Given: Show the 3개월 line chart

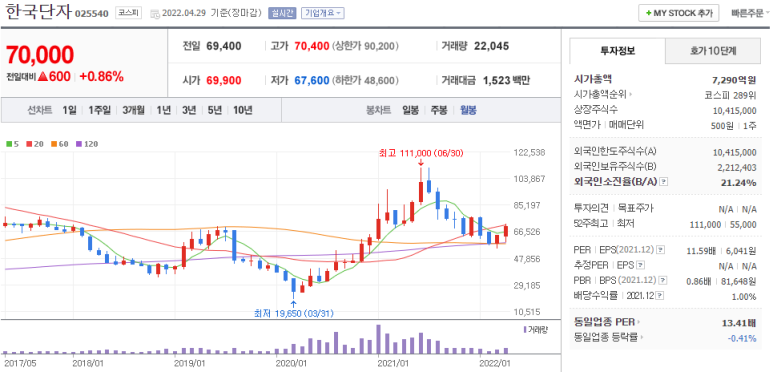Looking at the screenshot, I should pyautogui.click(x=134, y=110).
